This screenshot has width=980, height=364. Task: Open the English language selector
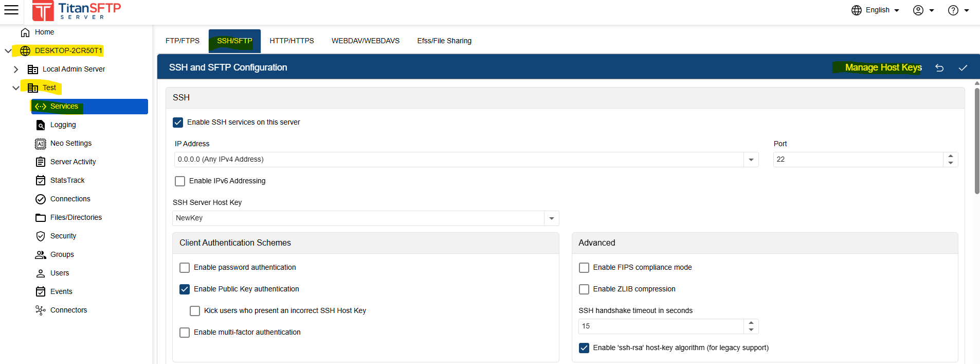[877, 10]
